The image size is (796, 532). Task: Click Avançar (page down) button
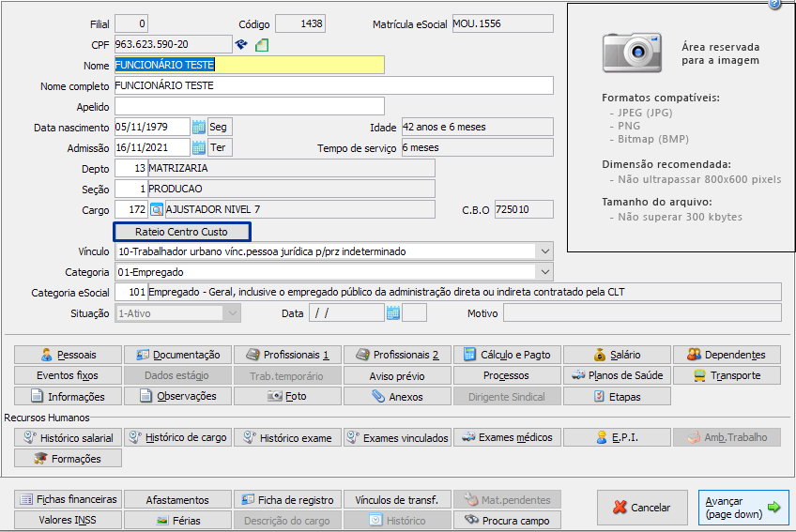pyautogui.click(x=743, y=507)
